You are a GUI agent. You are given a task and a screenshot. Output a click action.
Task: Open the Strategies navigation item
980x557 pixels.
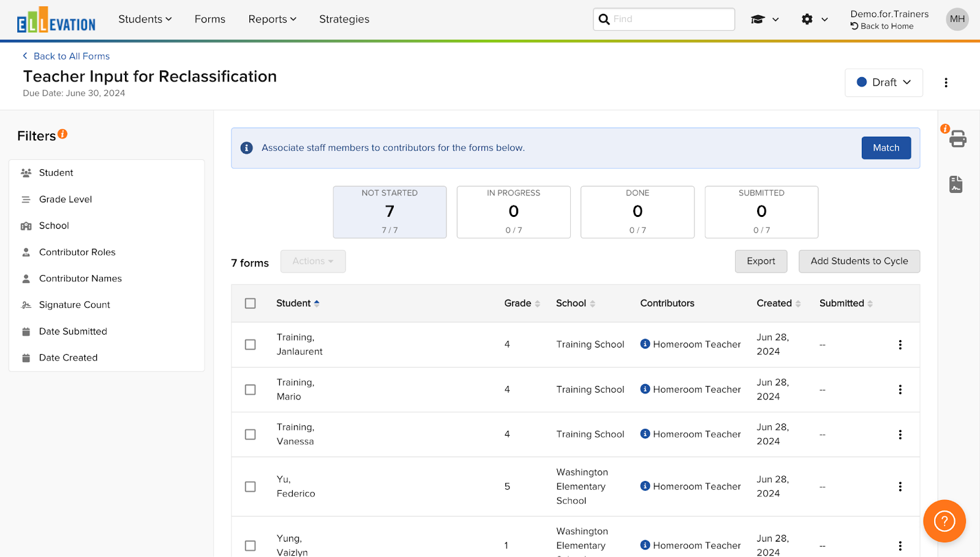pos(344,19)
